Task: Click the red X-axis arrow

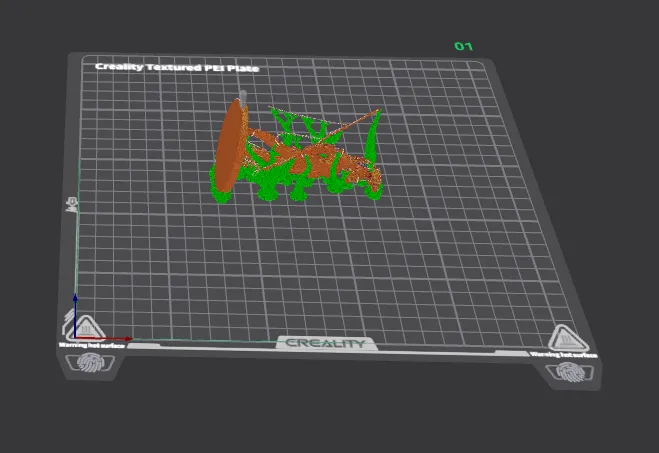Action: coord(105,338)
